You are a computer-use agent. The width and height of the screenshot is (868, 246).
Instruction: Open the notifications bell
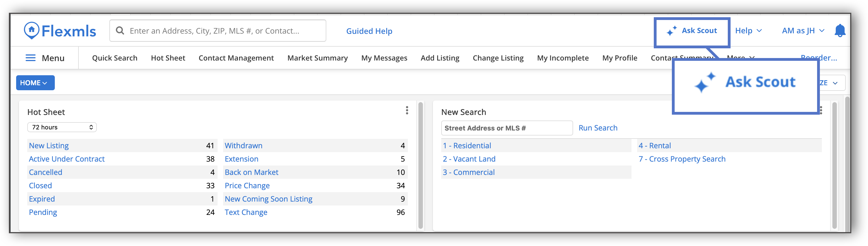[x=840, y=31]
